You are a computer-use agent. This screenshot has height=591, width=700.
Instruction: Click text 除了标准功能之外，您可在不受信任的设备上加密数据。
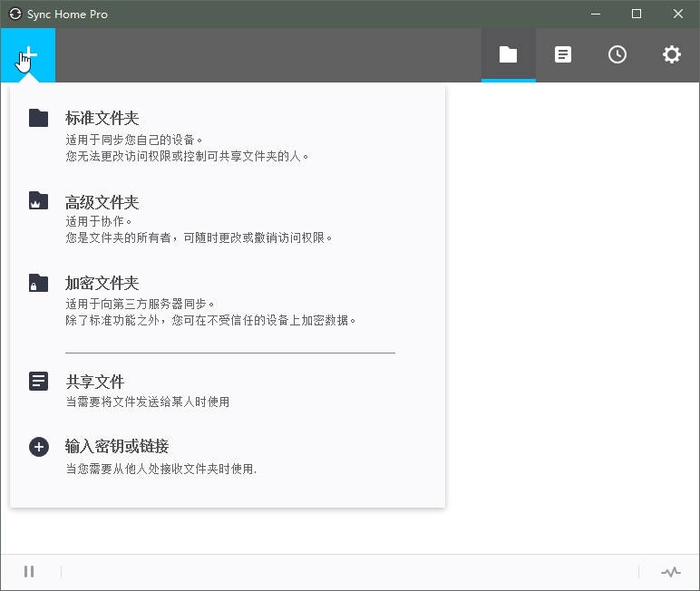(x=210, y=320)
